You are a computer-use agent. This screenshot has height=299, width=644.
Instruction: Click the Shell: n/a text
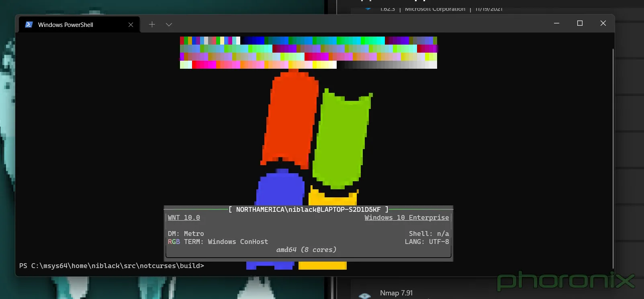429,233
